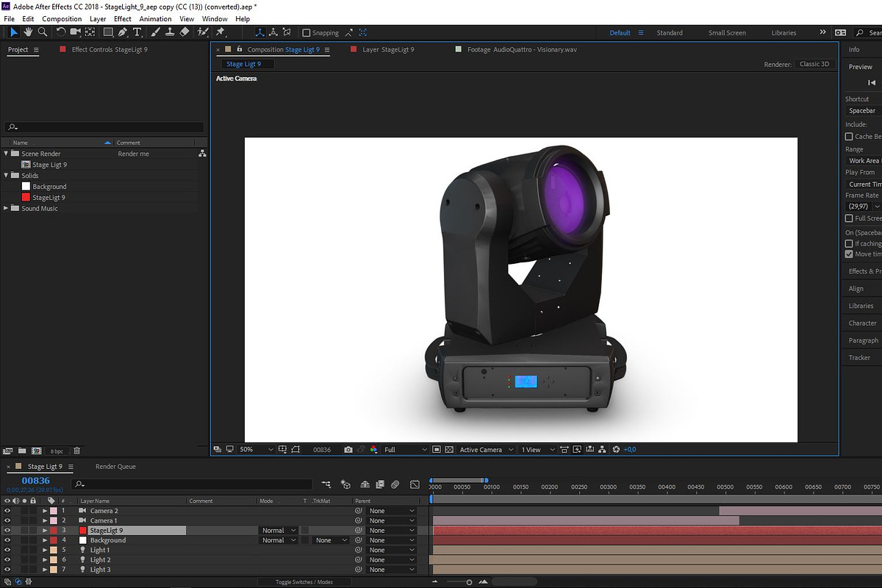
Task: Tick the Cache Before Playback checkbox
Action: pos(849,137)
